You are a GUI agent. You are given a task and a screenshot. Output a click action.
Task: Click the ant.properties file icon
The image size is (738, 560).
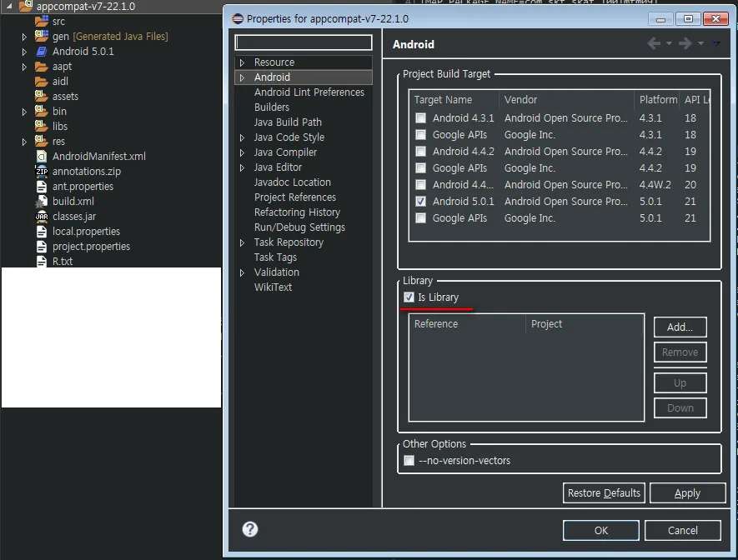tap(42, 186)
